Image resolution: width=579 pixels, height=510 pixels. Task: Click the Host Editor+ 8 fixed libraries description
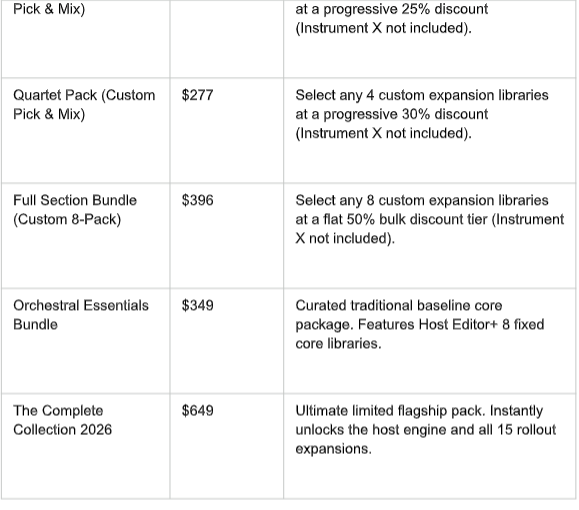429,341
